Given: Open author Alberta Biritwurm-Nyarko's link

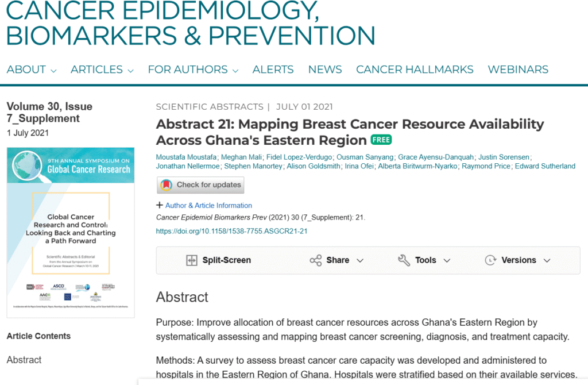Looking at the screenshot, I should [418, 166].
